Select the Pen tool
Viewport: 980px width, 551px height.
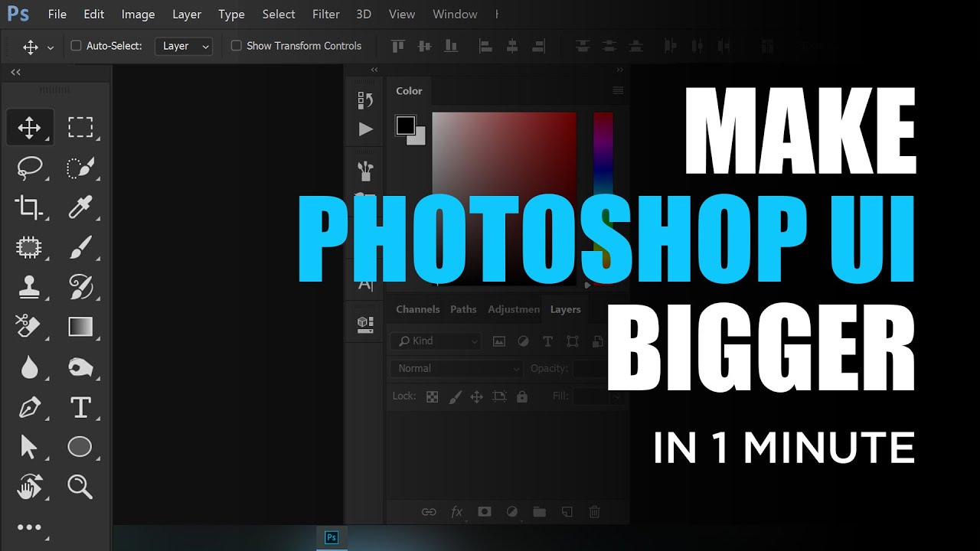pos(29,407)
